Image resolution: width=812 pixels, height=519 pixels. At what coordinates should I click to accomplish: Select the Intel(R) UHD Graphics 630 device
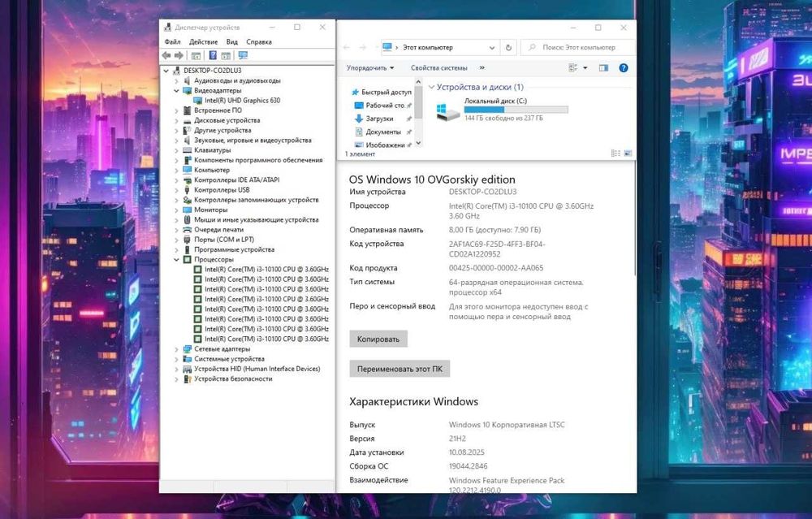pyautogui.click(x=242, y=101)
